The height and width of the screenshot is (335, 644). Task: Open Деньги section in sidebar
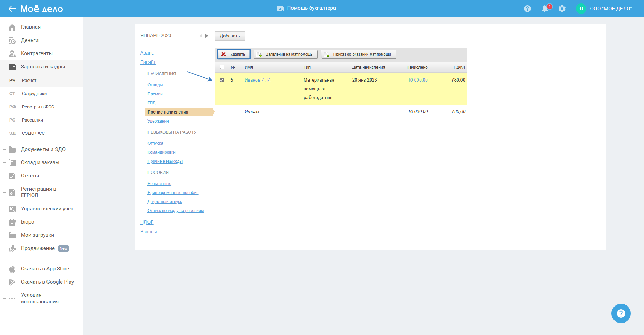click(29, 40)
